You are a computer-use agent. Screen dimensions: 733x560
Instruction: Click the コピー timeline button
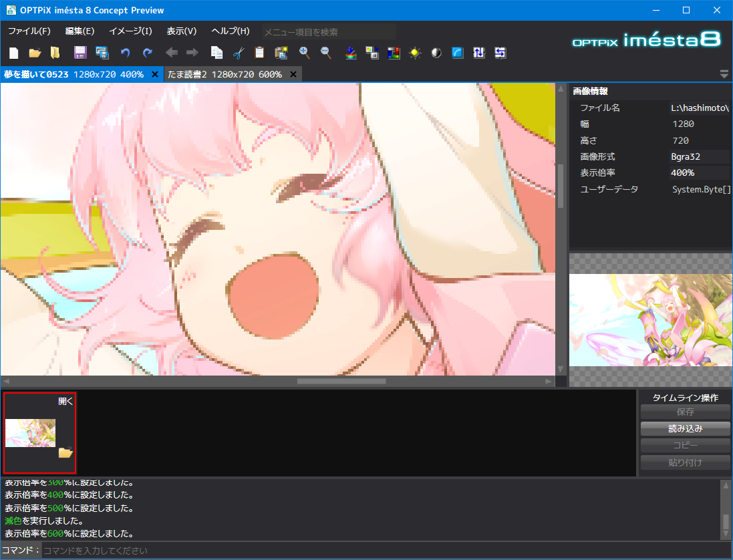click(x=686, y=446)
